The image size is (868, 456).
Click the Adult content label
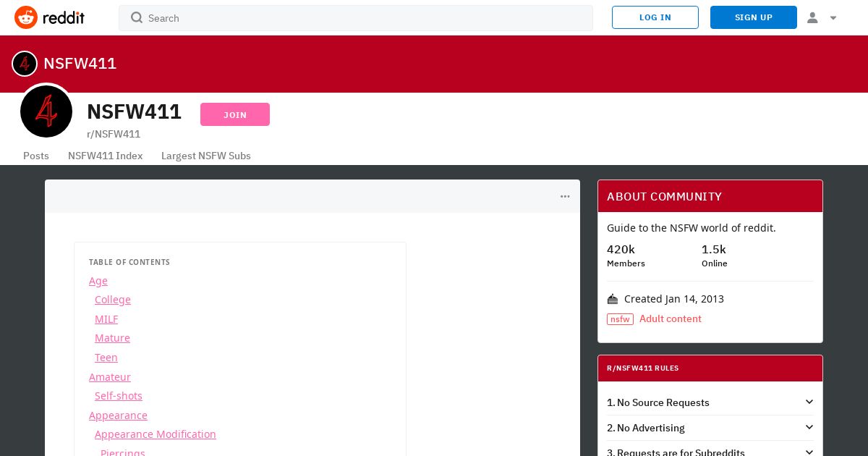(x=671, y=319)
